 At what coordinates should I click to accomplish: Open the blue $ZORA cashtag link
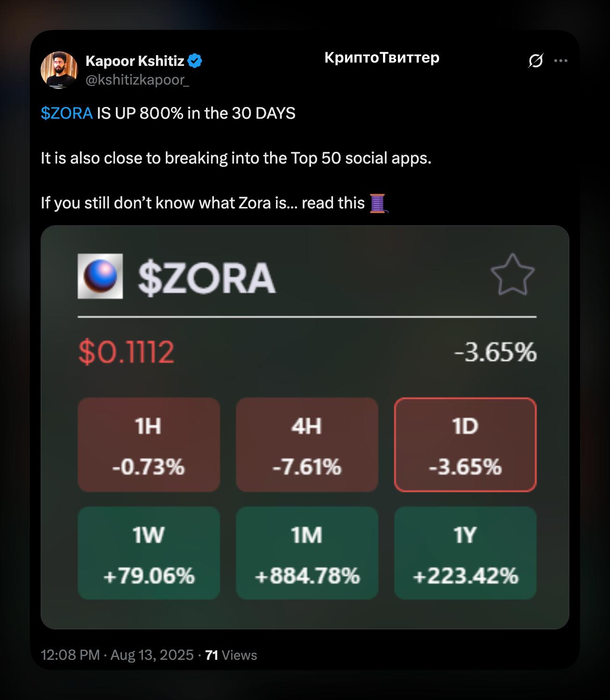click(67, 114)
